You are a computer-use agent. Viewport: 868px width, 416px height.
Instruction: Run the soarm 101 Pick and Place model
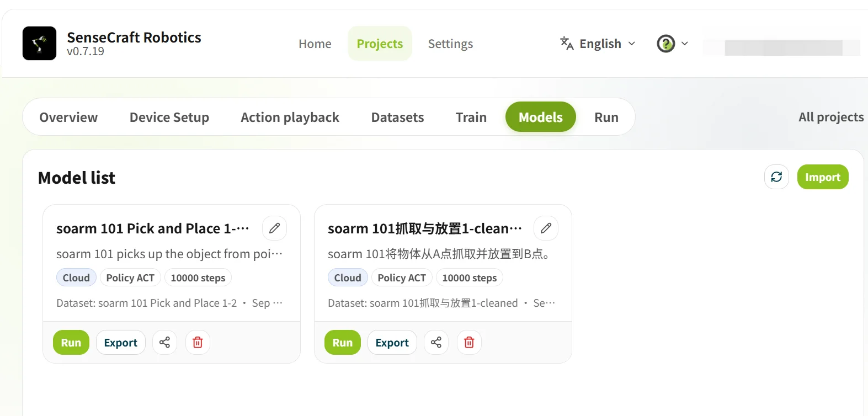click(x=71, y=343)
